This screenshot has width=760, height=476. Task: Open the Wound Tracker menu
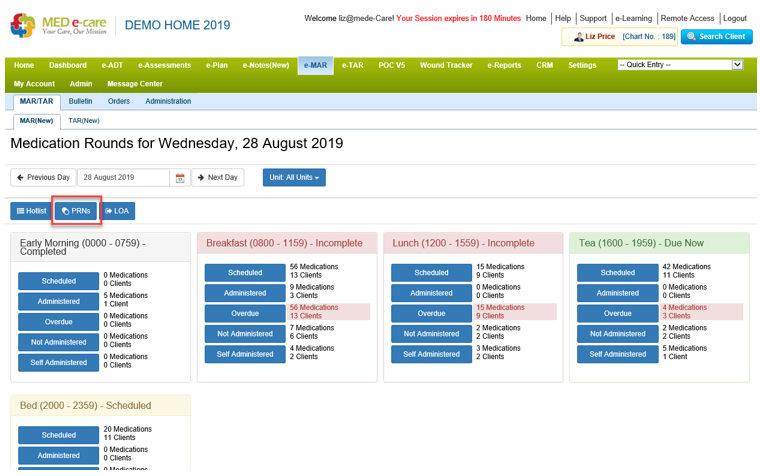(x=446, y=65)
